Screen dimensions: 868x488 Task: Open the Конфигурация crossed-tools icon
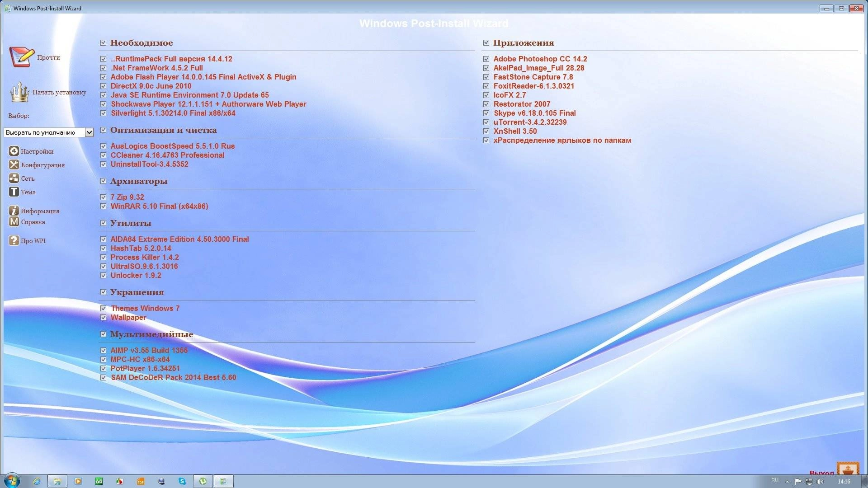point(14,164)
